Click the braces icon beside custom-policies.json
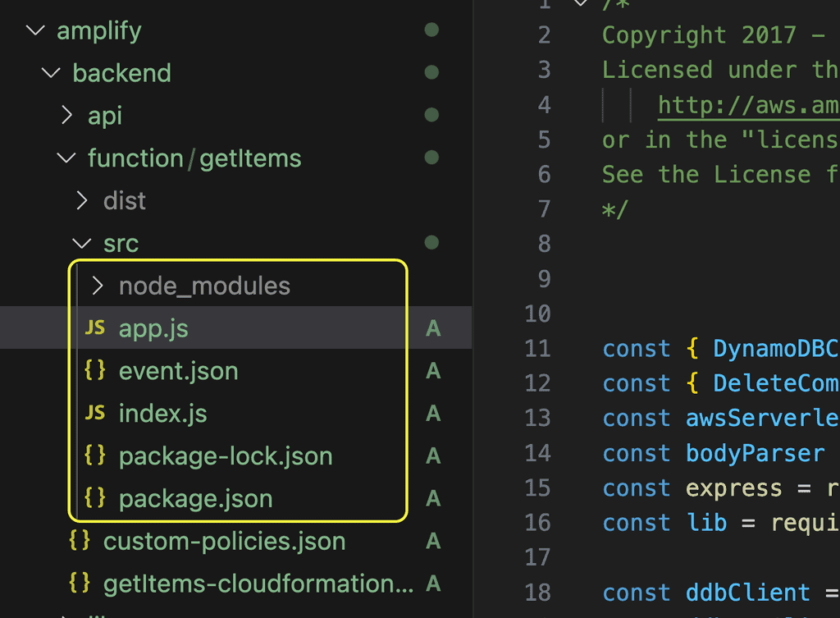The height and width of the screenshot is (618, 840). pos(80,542)
